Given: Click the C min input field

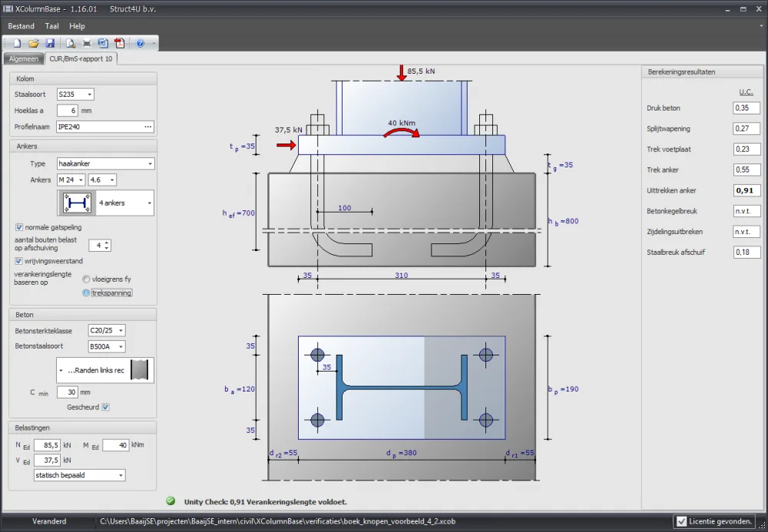Looking at the screenshot, I should (x=67, y=392).
